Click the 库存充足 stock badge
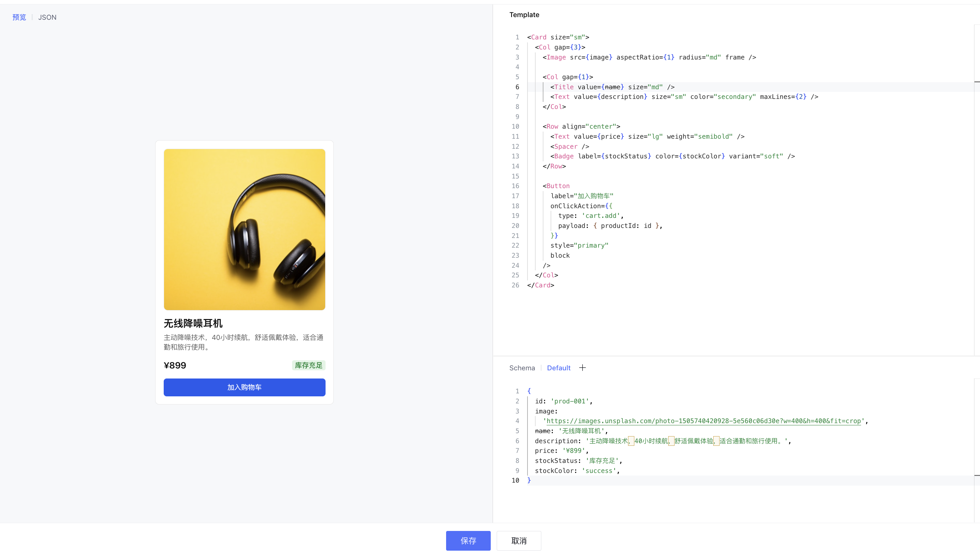Image resolution: width=980 pixels, height=554 pixels. point(308,365)
